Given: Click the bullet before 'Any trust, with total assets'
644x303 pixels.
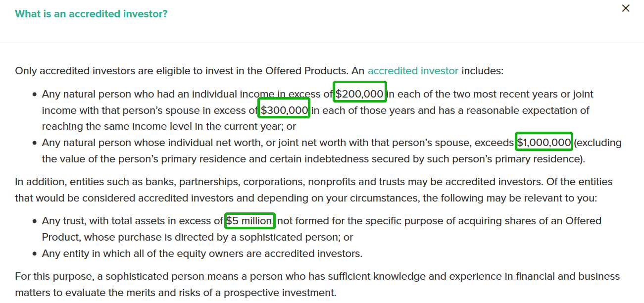Looking at the screenshot, I should [x=35, y=221].
